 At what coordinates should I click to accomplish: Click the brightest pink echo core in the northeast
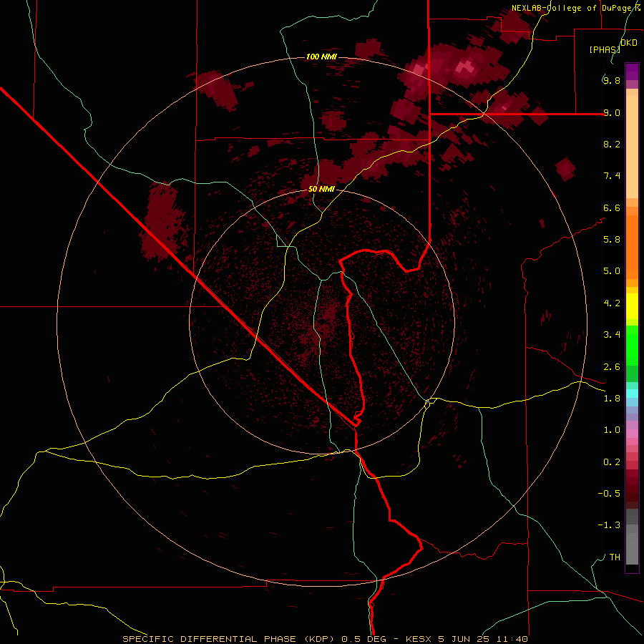coord(464,66)
